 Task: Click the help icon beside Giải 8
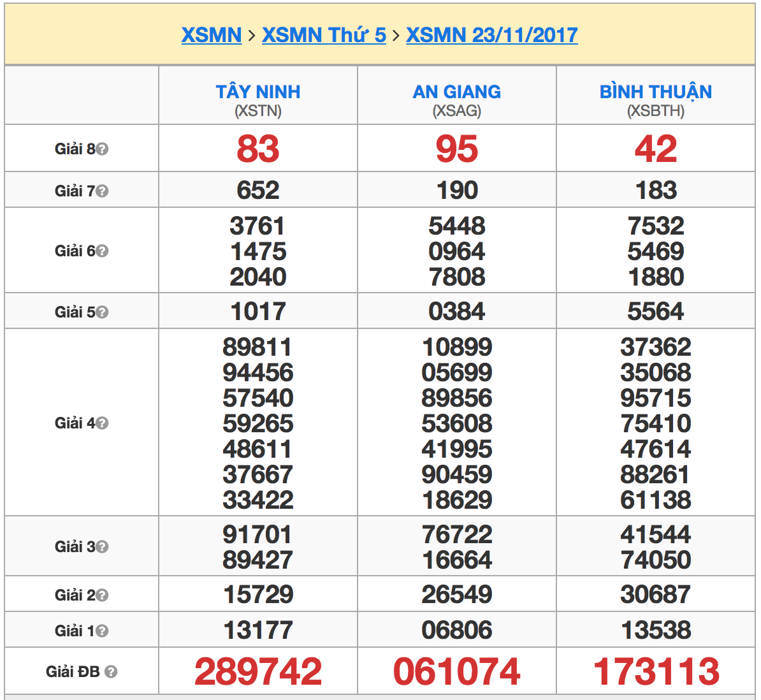click(102, 149)
